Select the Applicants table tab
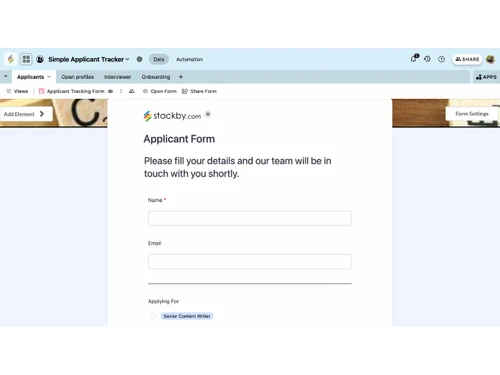The height and width of the screenshot is (375, 500). [x=30, y=77]
